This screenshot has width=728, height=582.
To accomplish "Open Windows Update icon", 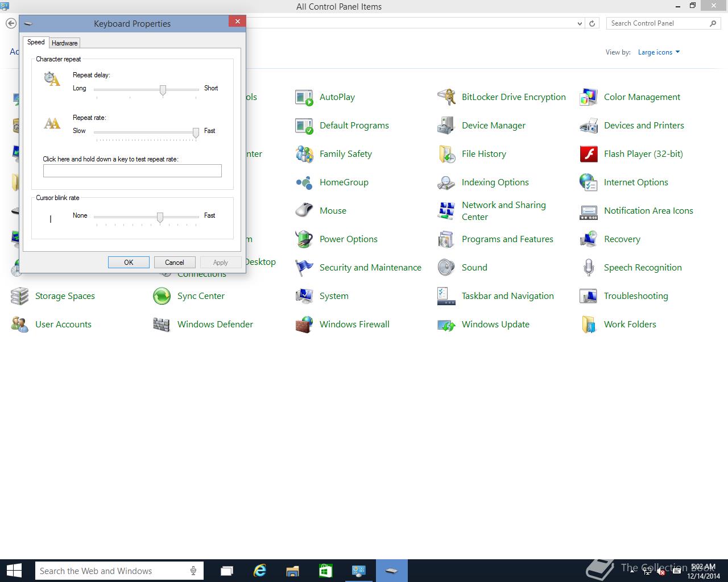I will click(446, 325).
